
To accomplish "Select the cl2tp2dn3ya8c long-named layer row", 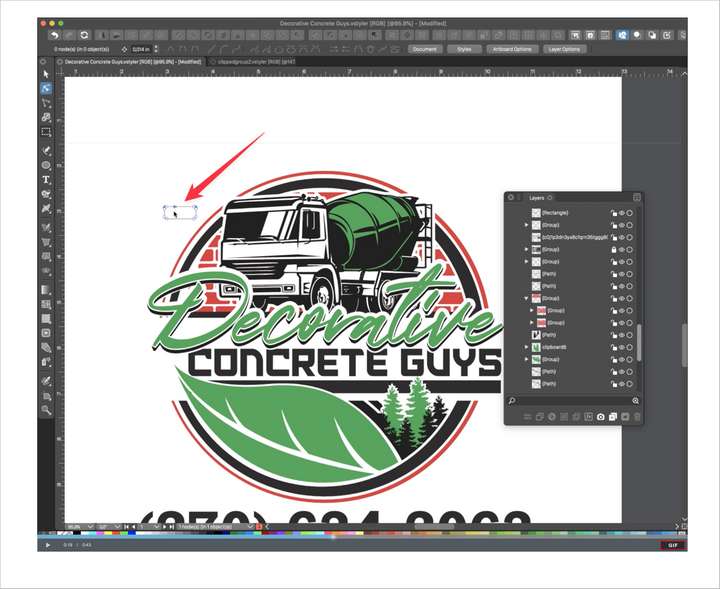I will 569,237.
